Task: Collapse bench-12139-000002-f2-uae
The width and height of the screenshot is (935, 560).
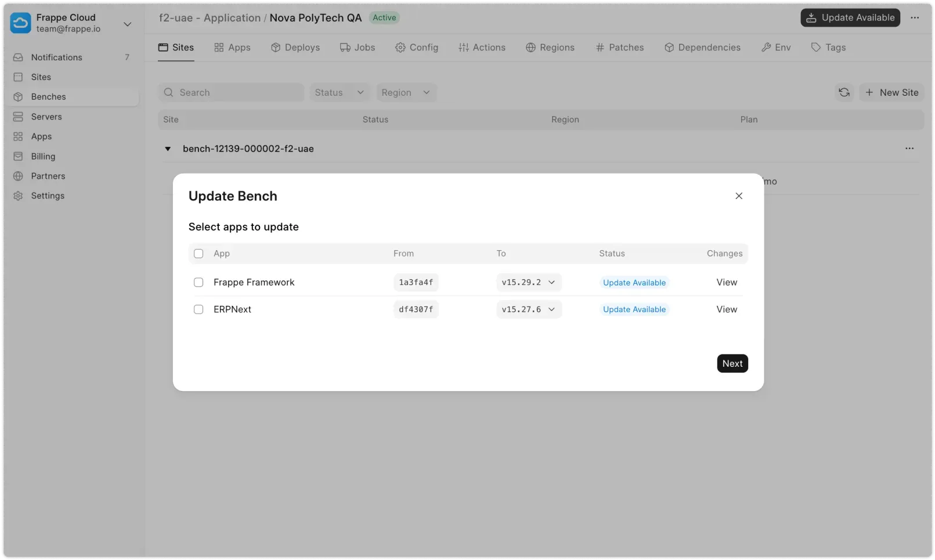Action: [x=168, y=149]
